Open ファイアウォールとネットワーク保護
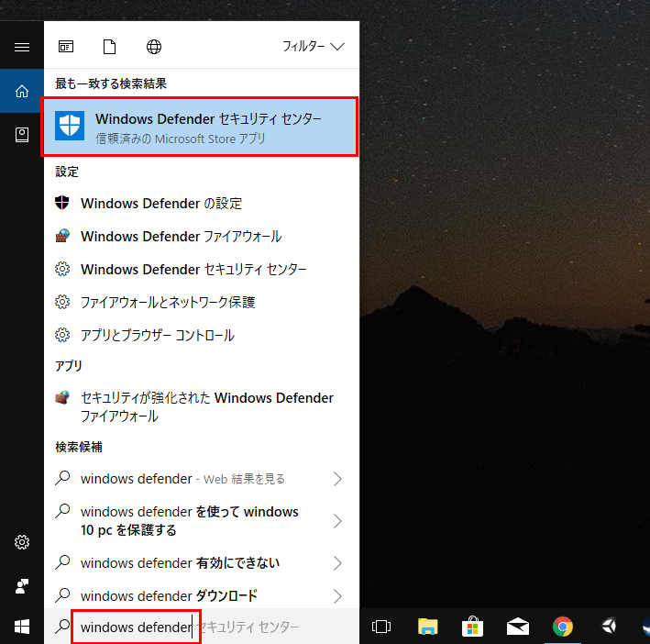 [x=200, y=303]
